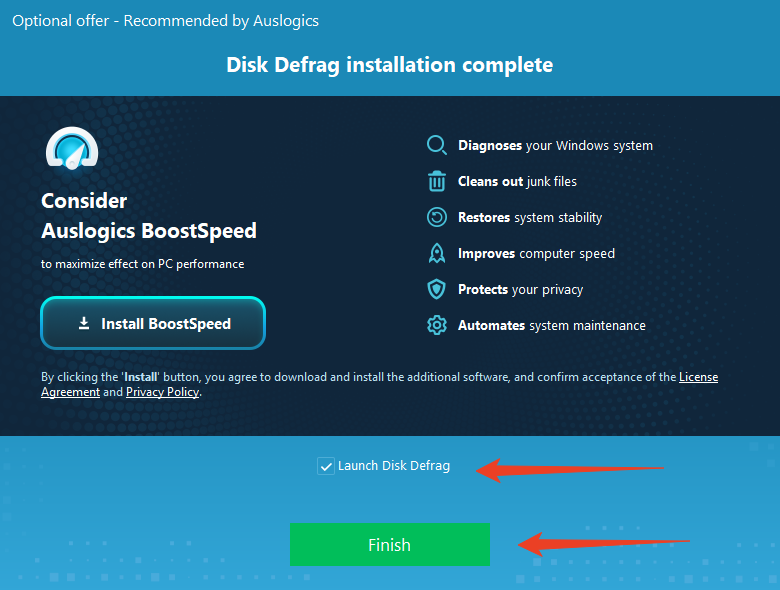Click the Restores circular arrow icon
The width and height of the screenshot is (780, 590).
click(437, 217)
